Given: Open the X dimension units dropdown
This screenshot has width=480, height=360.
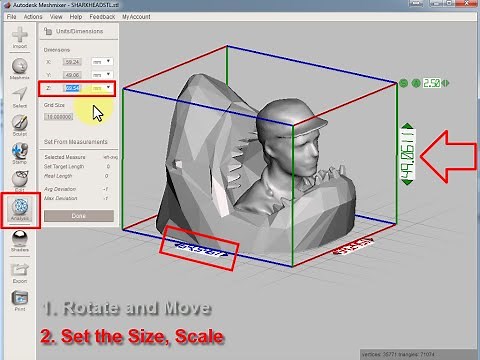Looking at the screenshot, I should pos(102,62).
